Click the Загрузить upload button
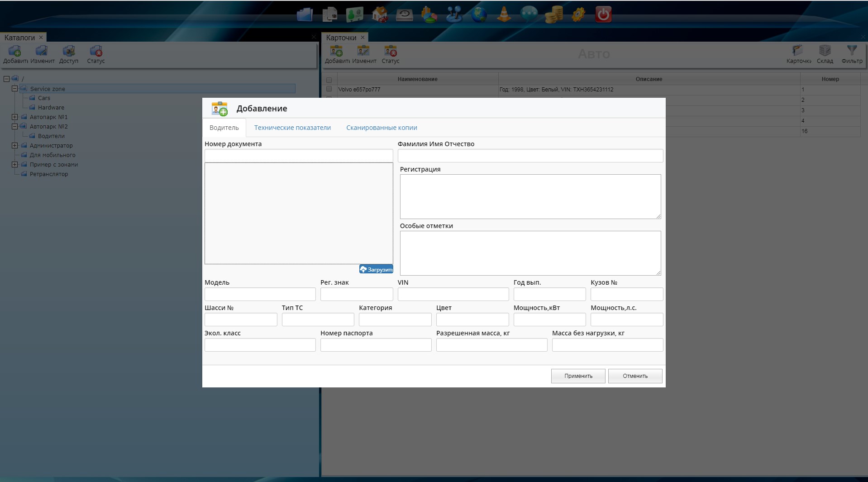This screenshot has height=482, width=868. tap(376, 269)
